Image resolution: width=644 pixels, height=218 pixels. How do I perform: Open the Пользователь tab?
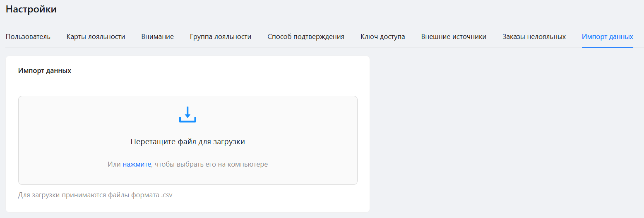pyautogui.click(x=28, y=36)
